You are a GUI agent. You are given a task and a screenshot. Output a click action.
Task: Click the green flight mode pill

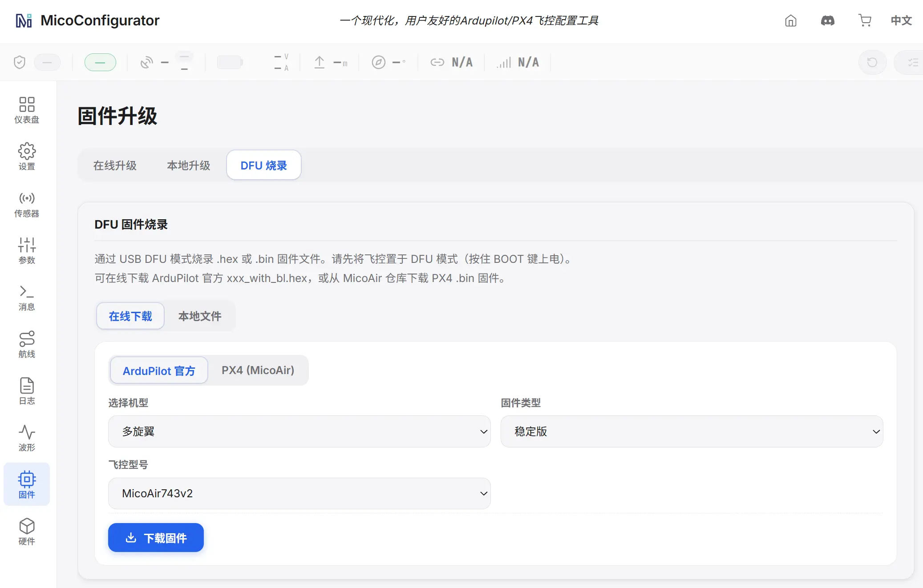point(100,62)
